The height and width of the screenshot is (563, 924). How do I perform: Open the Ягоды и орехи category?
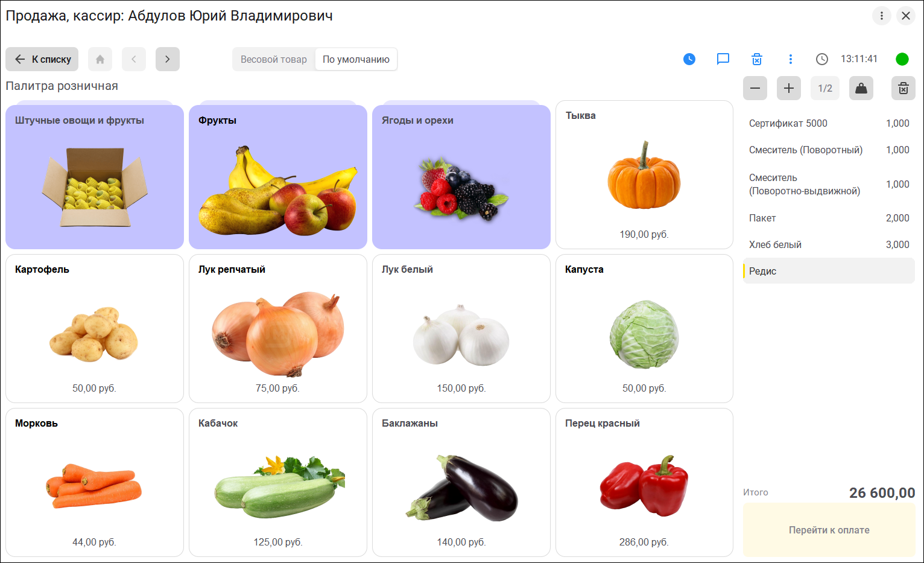461,177
